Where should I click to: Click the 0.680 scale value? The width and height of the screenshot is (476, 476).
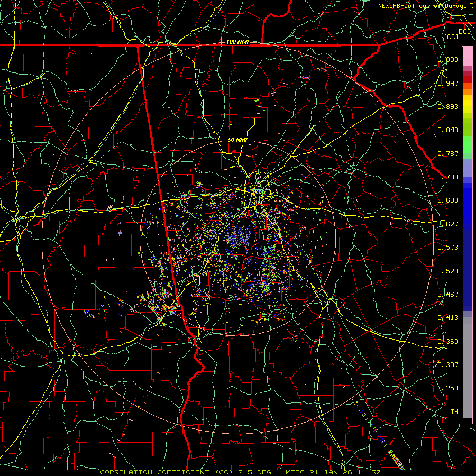(x=448, y=200)
